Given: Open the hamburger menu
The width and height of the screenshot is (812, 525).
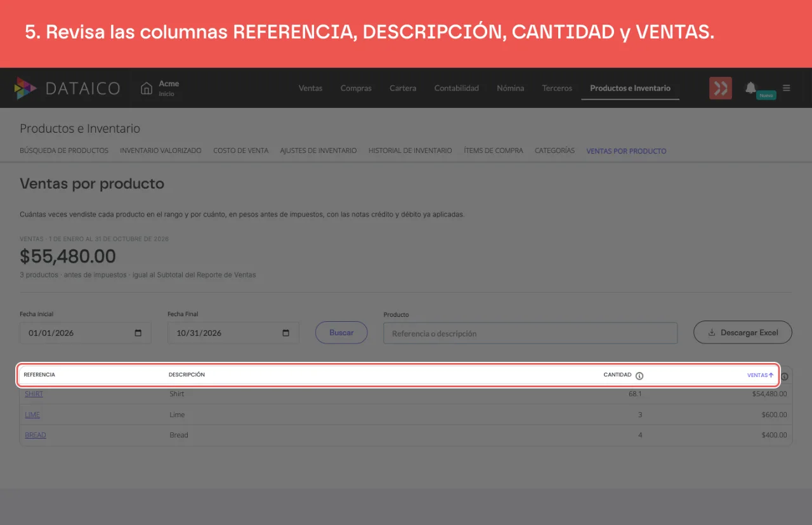Looking at the screenshot, I should 787,88.
